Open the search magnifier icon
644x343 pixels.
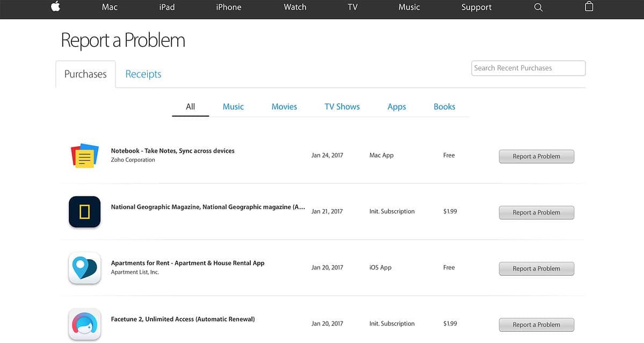[x=538, y=8]
